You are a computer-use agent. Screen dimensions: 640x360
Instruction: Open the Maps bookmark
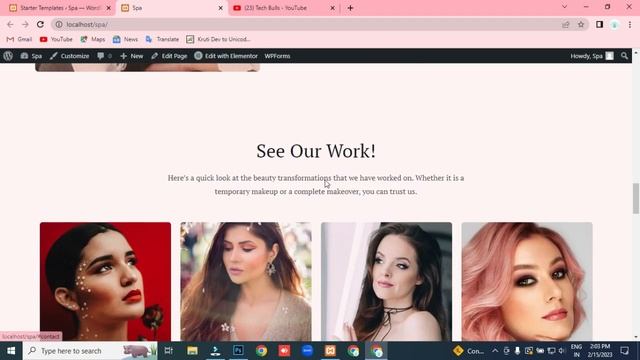(x=93, y=39)
